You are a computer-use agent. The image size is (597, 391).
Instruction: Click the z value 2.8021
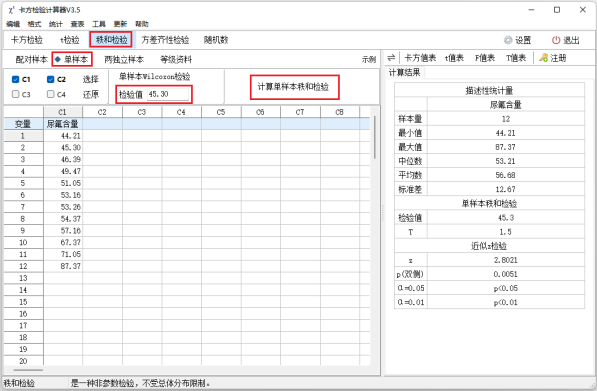[506, 260]
